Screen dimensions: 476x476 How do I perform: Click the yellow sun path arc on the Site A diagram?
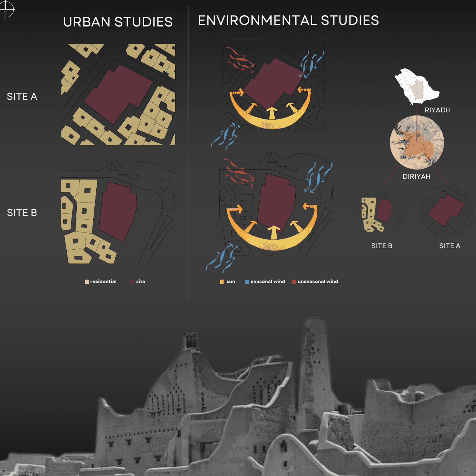coord(270,122)
